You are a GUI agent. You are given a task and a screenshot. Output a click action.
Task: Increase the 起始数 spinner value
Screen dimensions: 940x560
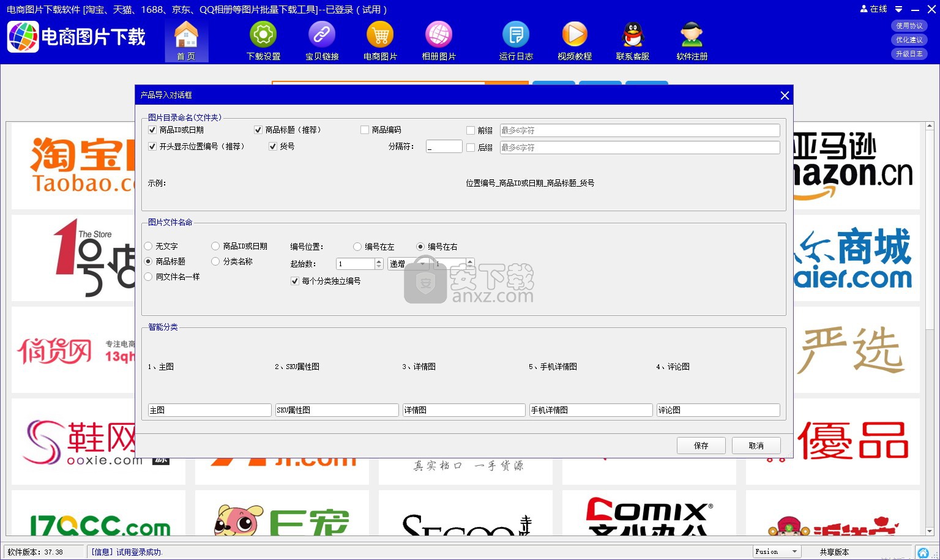(379, 261)
